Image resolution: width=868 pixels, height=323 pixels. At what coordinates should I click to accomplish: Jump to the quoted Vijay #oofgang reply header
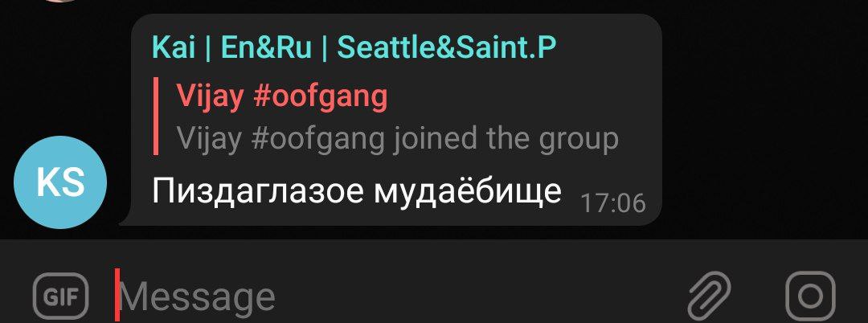[282, 96]
